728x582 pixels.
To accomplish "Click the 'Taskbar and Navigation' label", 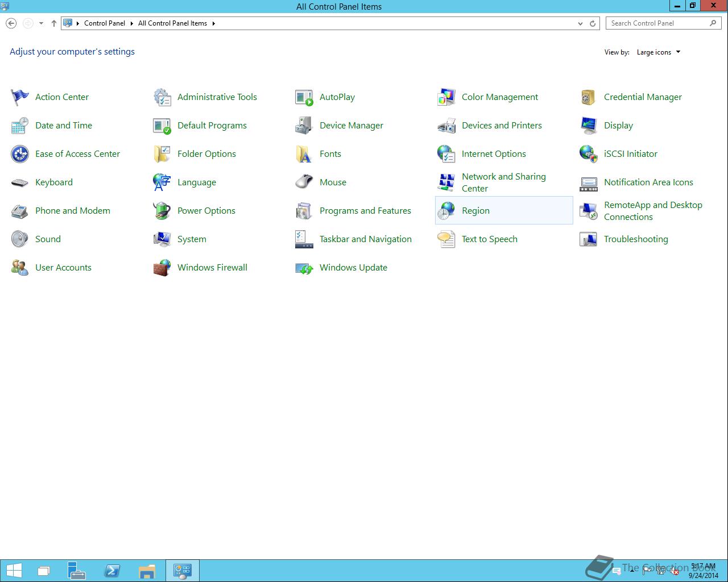I will click(366, 239).
